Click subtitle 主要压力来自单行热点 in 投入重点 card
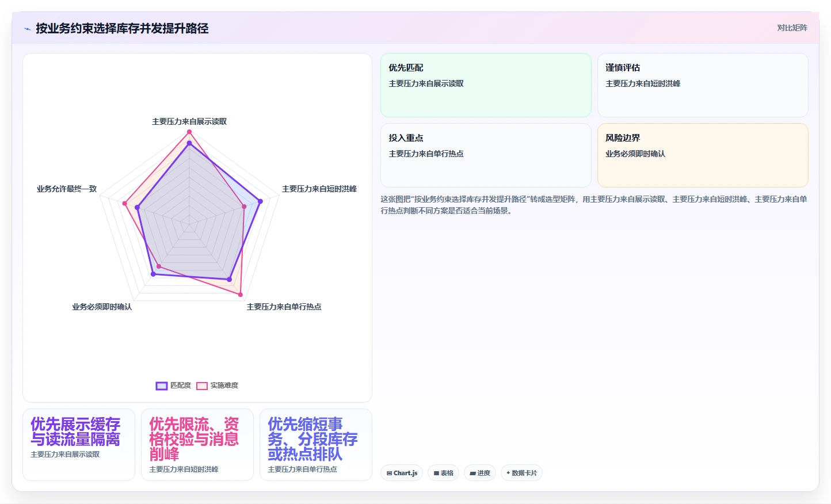The height and width of the screenshot is (504, 831). pos(426,154)
